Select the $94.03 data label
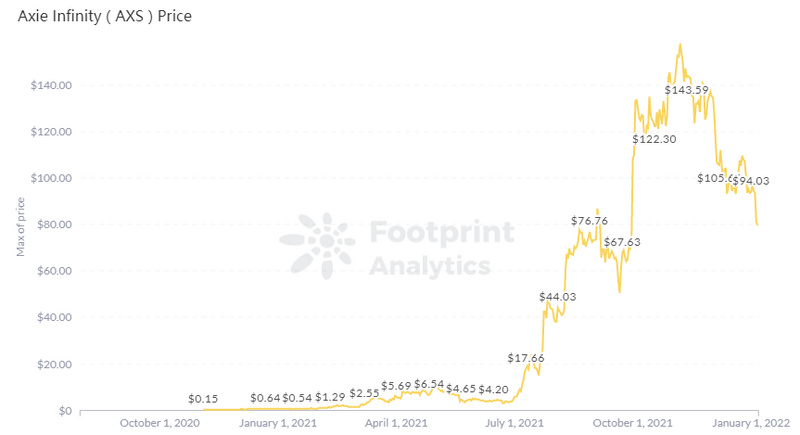 click(x=752, y=181)
